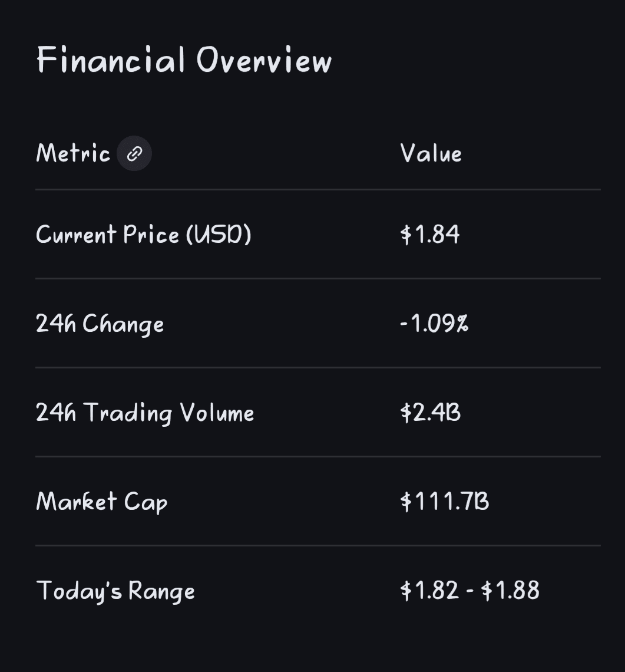Screen dimensions: 625x672
Task: Select the -1.09% change value
Action: [x=434, y=324]
